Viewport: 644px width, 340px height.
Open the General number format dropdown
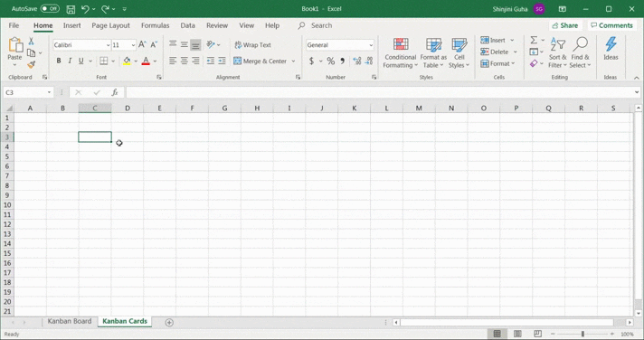point(371,45)
